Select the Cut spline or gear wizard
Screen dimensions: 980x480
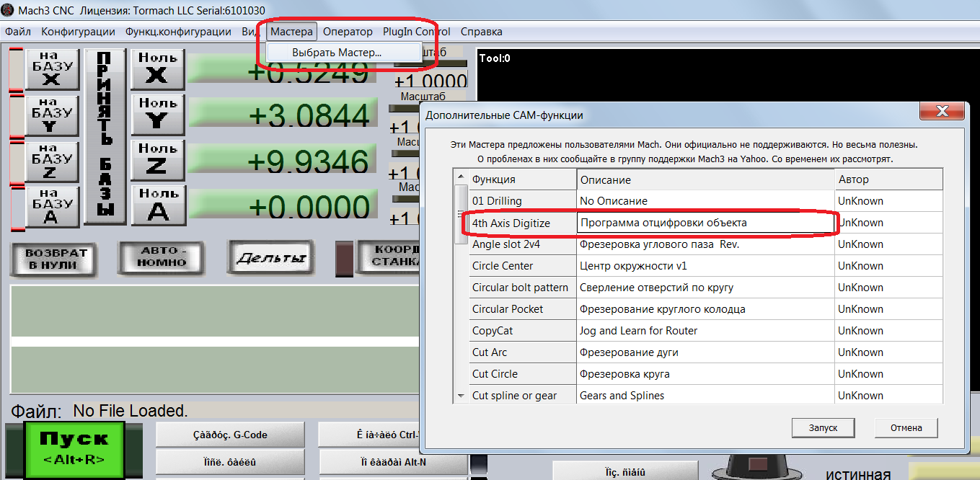click(523, 395)
